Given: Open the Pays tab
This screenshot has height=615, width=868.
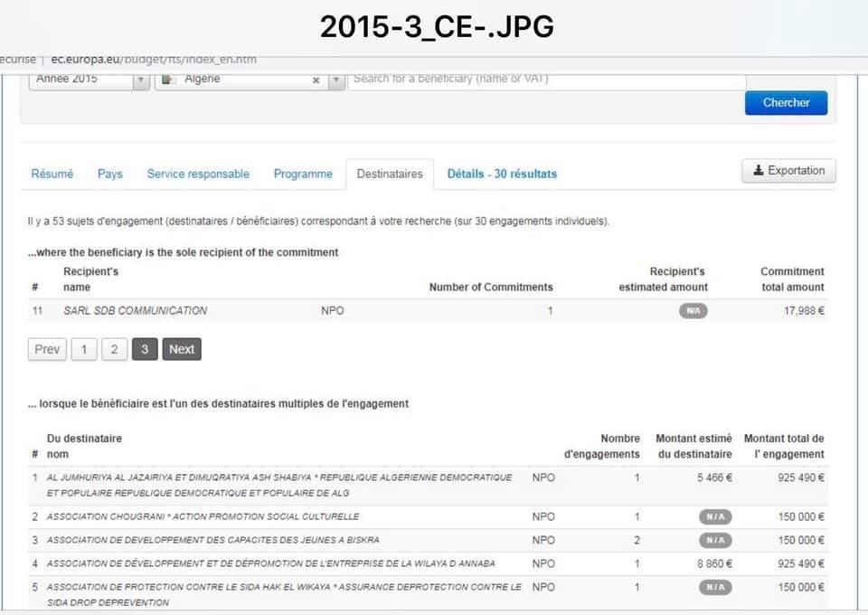Looking at the screenshot, I should coord(110,174).
